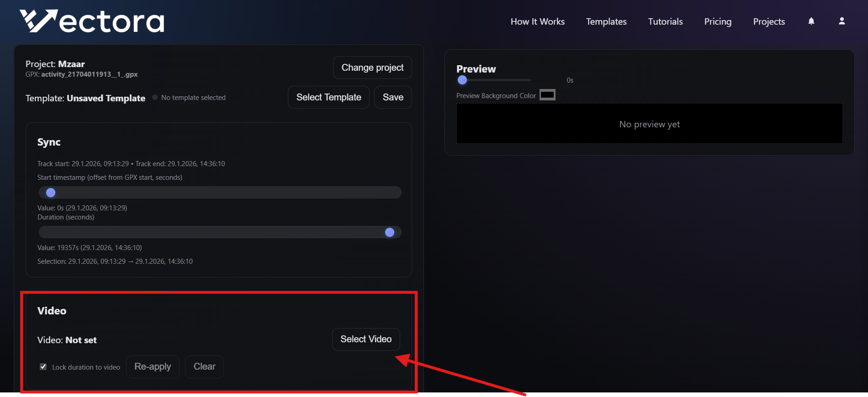Click the GPX filename activity_21704011913__1_.gpx

(89, 74)
